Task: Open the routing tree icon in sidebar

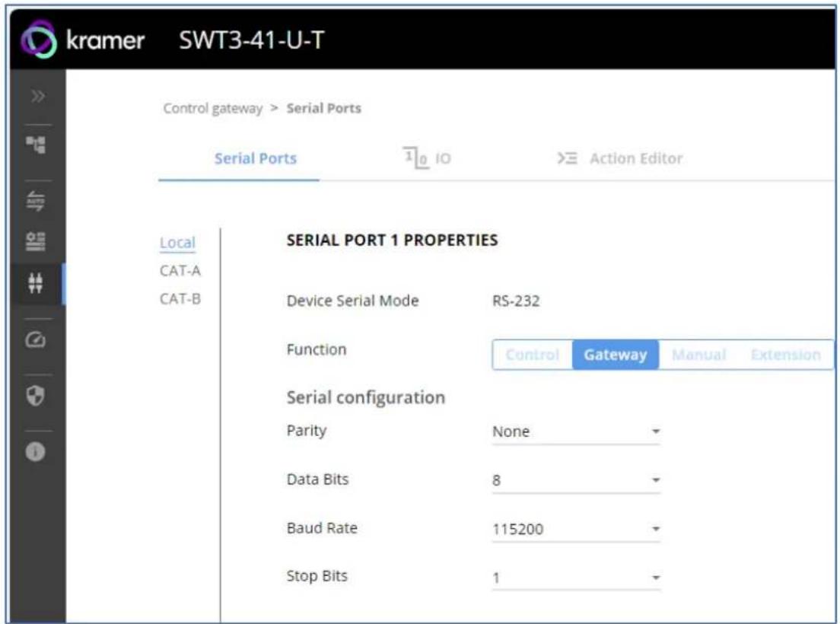Action: tap(36, 145)
